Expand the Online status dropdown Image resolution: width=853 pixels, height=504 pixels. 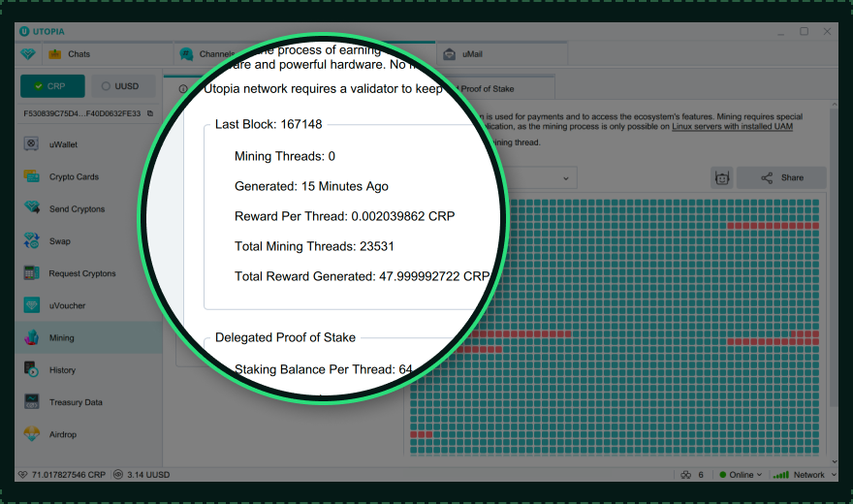741,475
